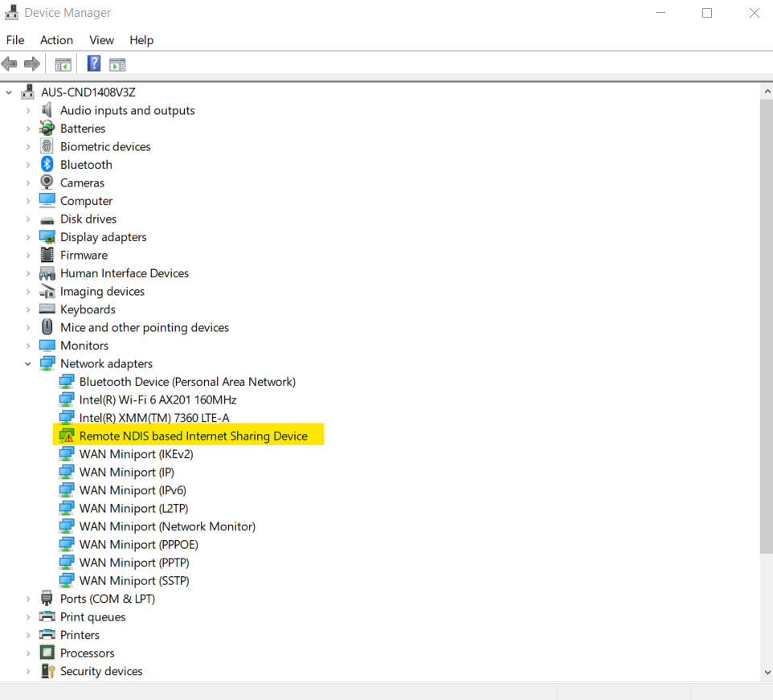Click the Processors chip icon
Viewport: 773px width, 700px height.
click(47, 653)
